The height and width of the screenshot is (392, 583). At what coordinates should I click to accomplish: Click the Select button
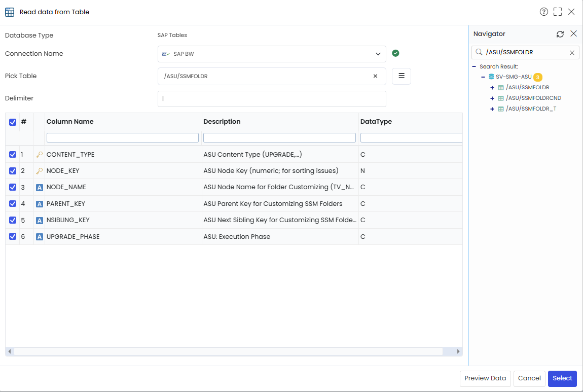[562, 378]
